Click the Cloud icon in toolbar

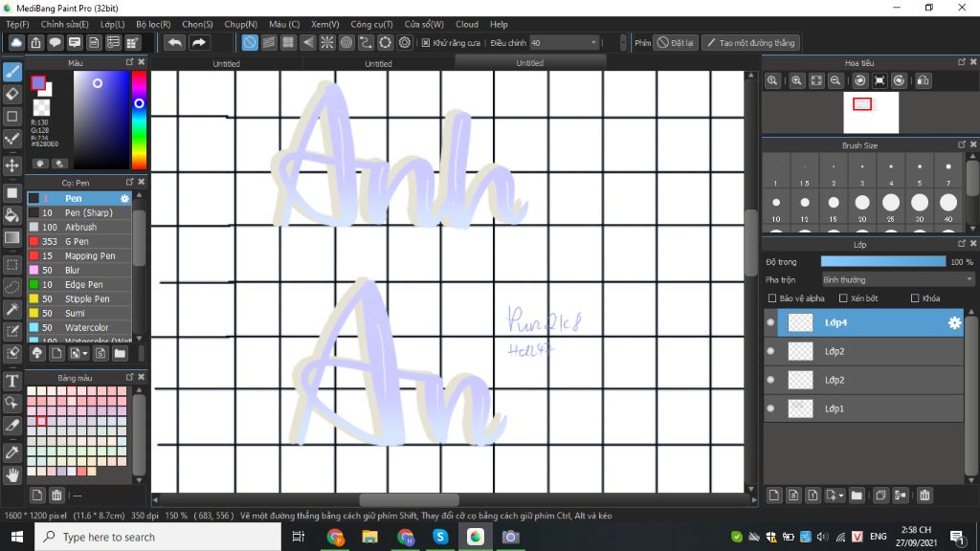point(16,42)
